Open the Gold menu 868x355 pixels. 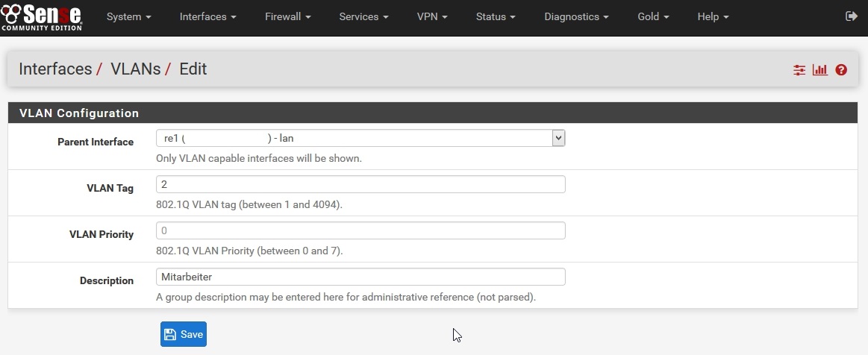coord(653,16)
